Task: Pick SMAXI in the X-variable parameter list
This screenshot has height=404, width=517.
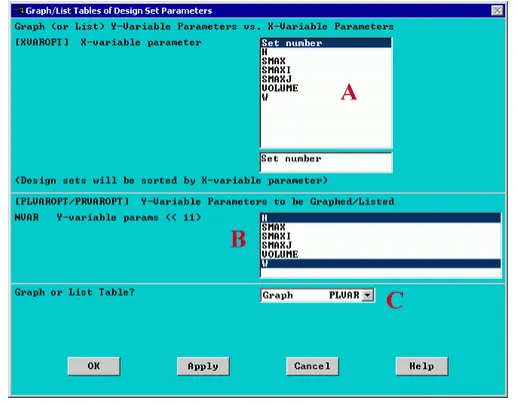Action: click(326, 70)
